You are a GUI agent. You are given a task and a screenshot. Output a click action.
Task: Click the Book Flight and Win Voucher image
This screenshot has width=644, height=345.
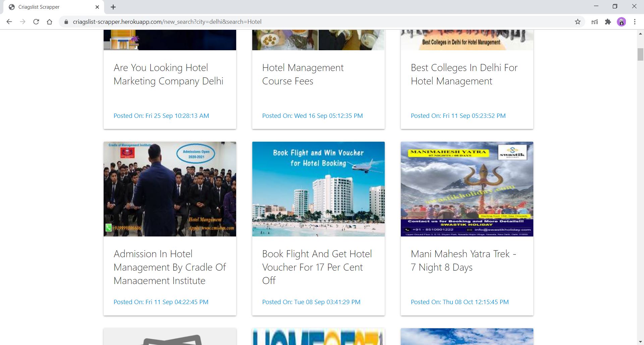point(318,189)
